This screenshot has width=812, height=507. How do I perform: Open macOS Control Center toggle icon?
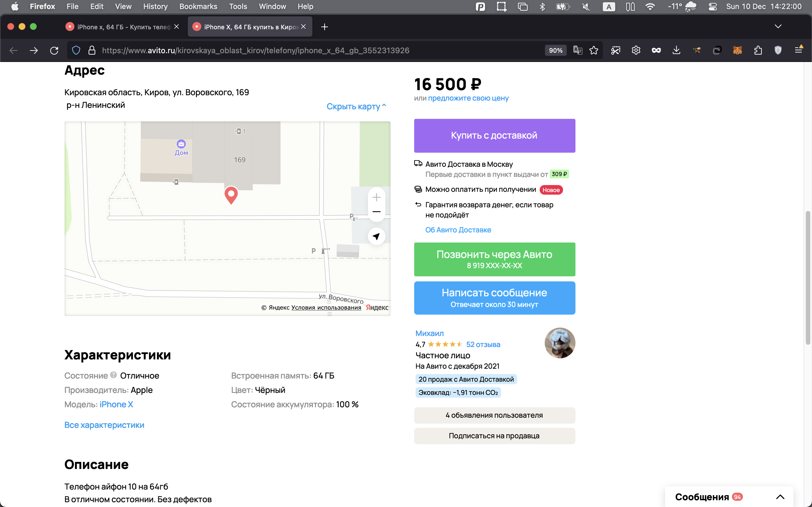(x=712, y=6)
